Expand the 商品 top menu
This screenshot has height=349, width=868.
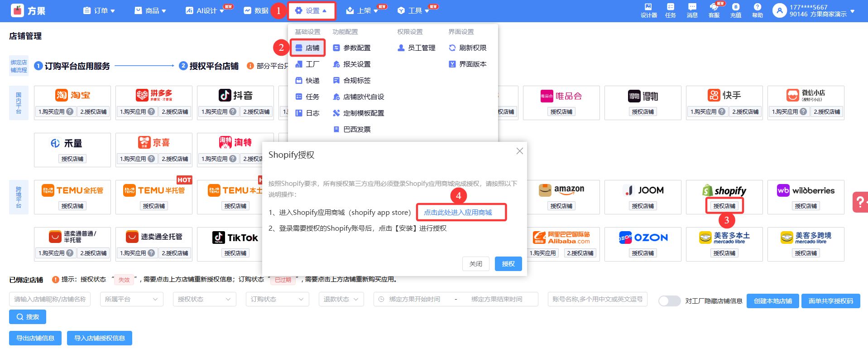pos(150,10)
